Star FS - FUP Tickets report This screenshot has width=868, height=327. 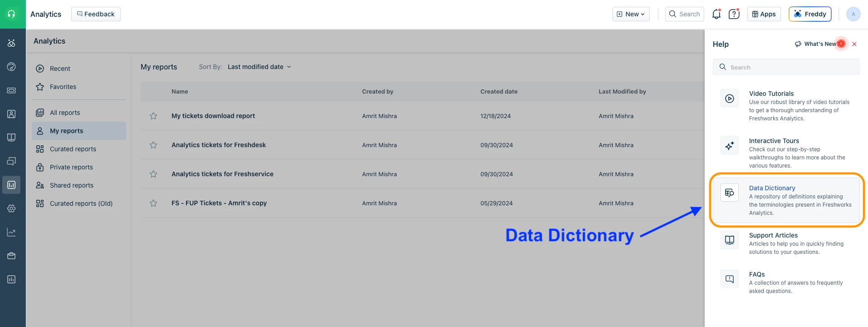153,203
